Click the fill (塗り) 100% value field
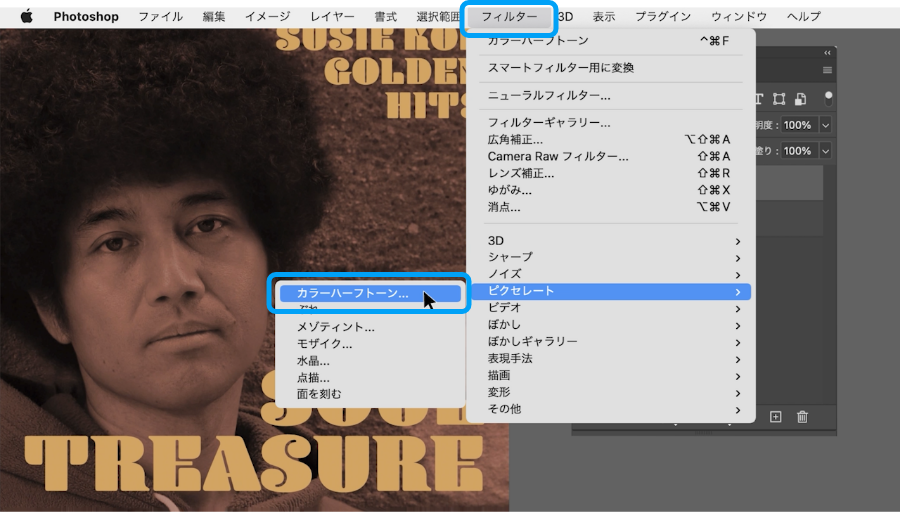 pos(798,151)
